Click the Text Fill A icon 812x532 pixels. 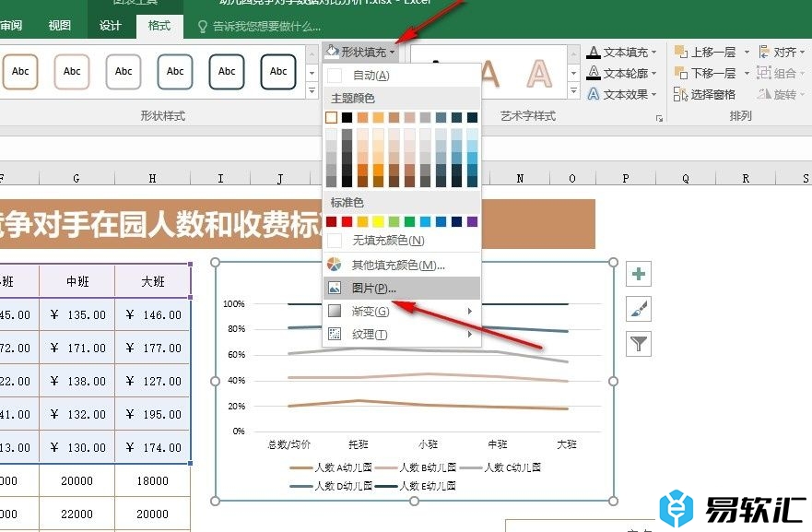tap(594, 53)
